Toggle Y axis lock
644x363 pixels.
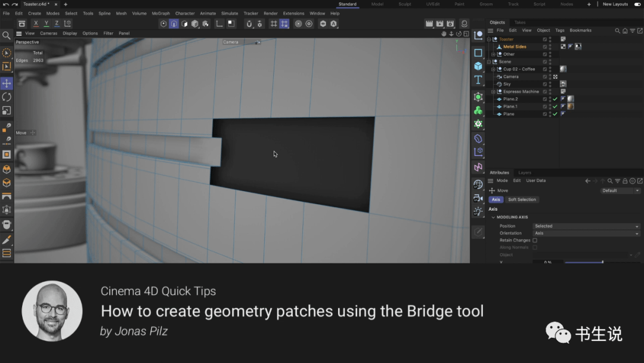47,24
